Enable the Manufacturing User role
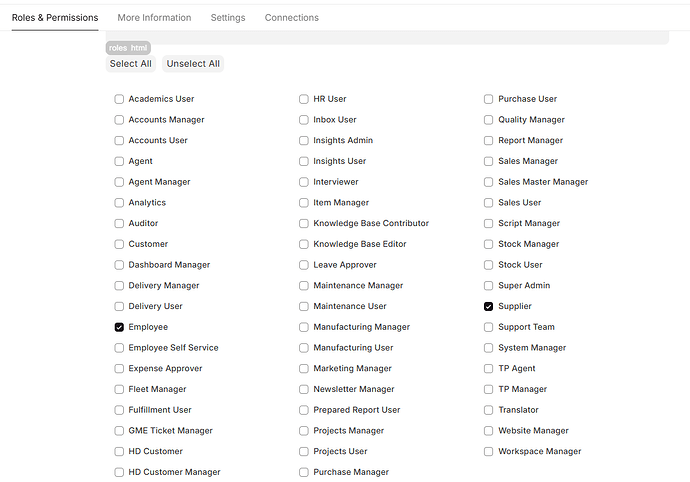This screenshot has height=482, width=690. [x=304, y=348]
